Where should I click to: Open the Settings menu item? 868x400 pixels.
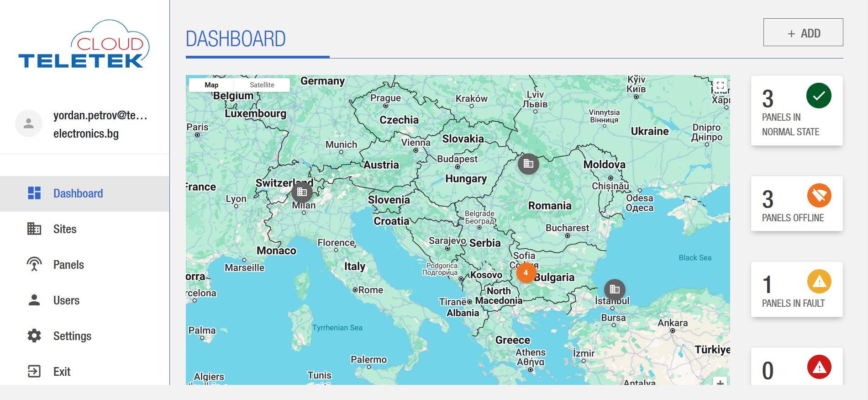click(84, 336)
